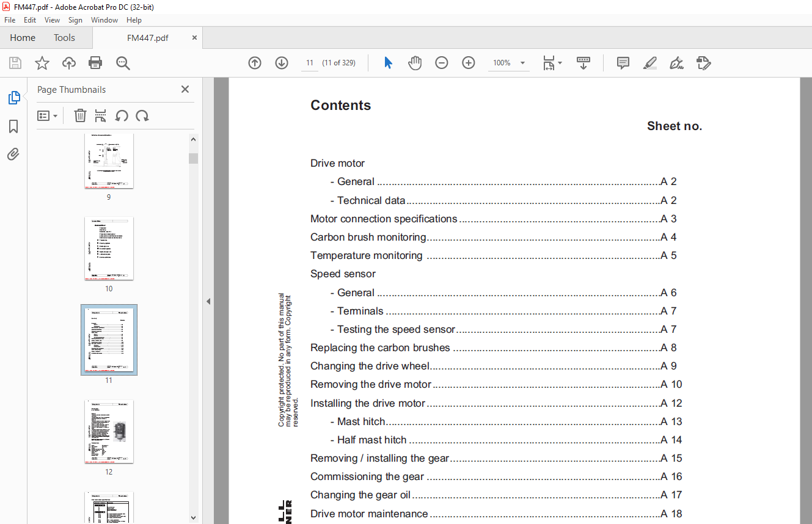This screenshot has width=812, height=524.
Task: Collapse the navigation pane arrow
Action: tap(208, 301)
